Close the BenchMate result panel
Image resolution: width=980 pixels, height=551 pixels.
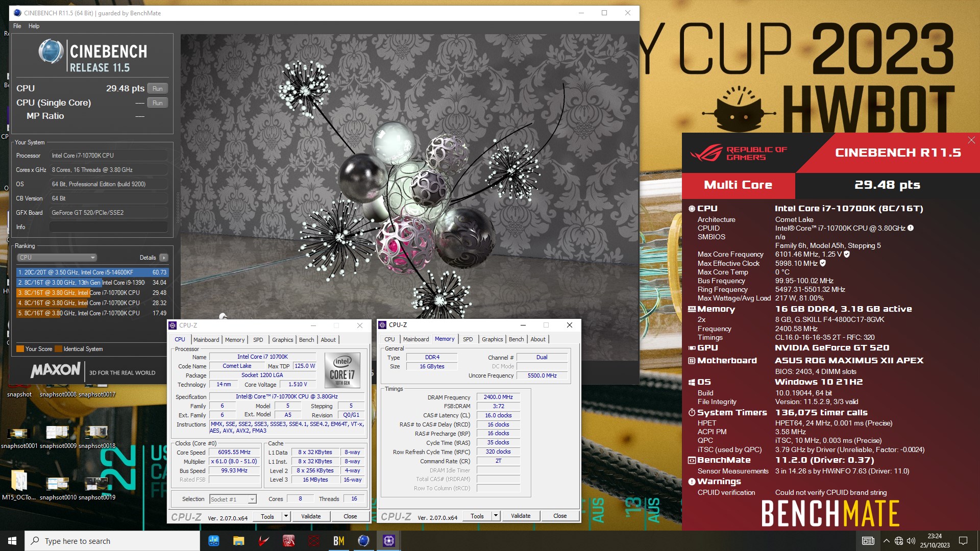tap(971, 140)
